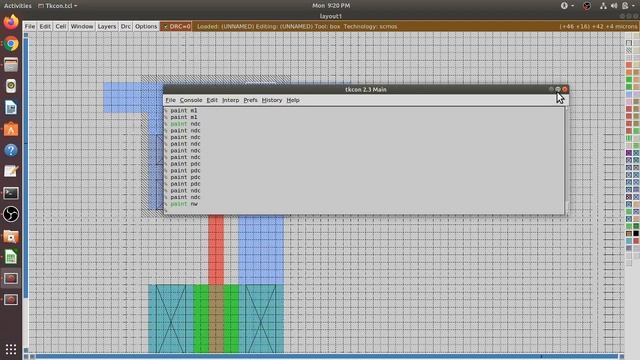Select the black layer swatch in palette
This screenshot has height=360, width=640.
click(x=636, y=233)
